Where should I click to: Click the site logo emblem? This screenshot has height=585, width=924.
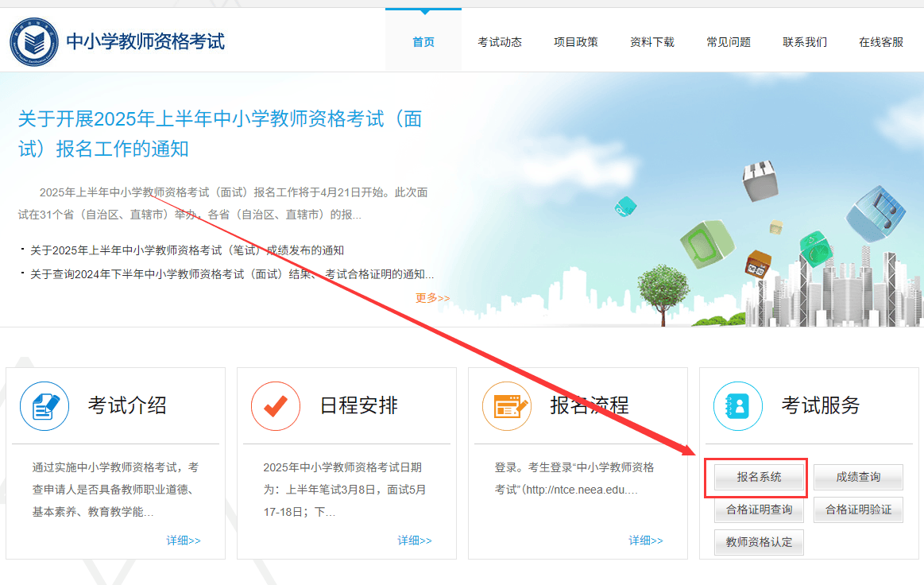[x=33, y=41]
